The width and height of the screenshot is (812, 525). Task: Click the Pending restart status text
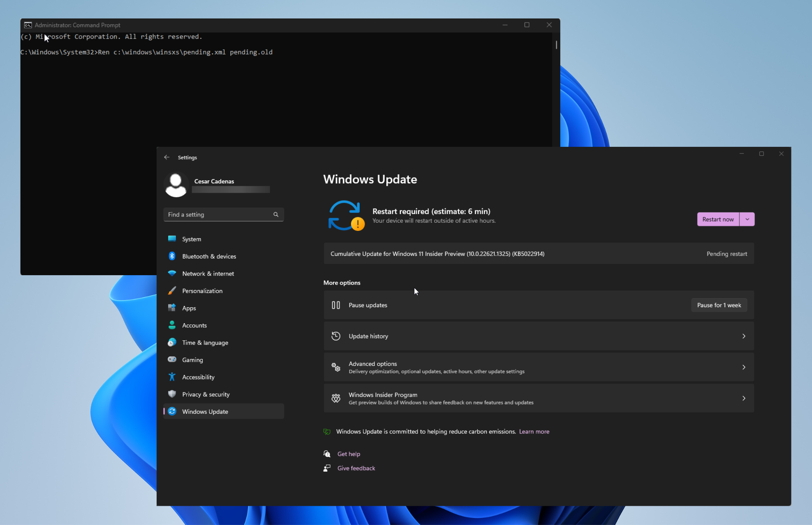[x=727, y=253]
